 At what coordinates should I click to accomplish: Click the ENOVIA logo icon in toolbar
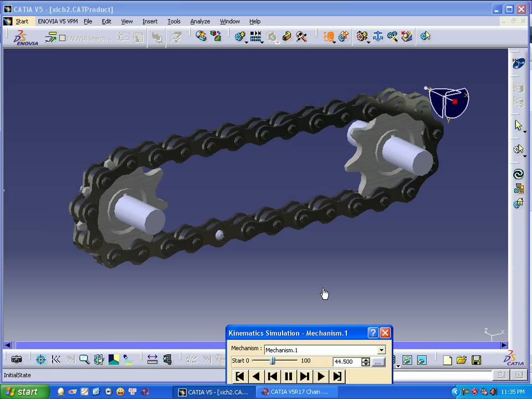[x=25, y=37]
